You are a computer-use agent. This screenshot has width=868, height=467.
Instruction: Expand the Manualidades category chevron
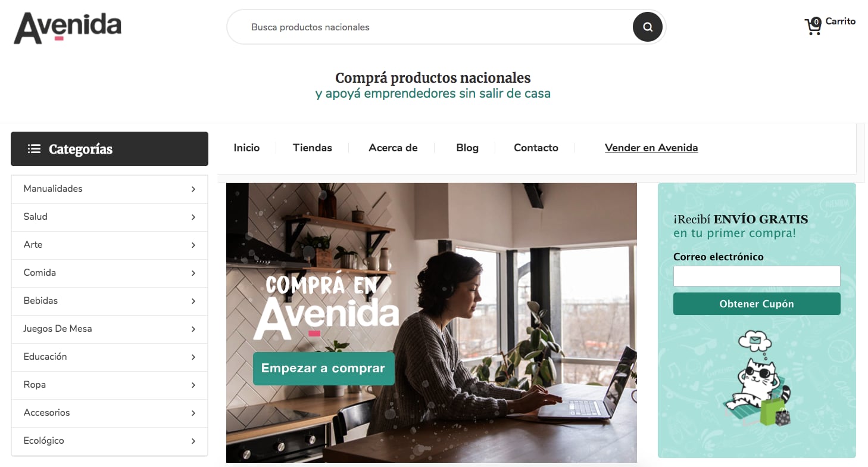(x=193, y=189)
